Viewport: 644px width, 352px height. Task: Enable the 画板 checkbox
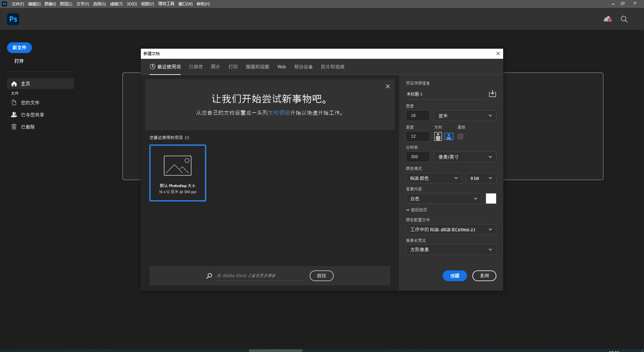[460, 136]
